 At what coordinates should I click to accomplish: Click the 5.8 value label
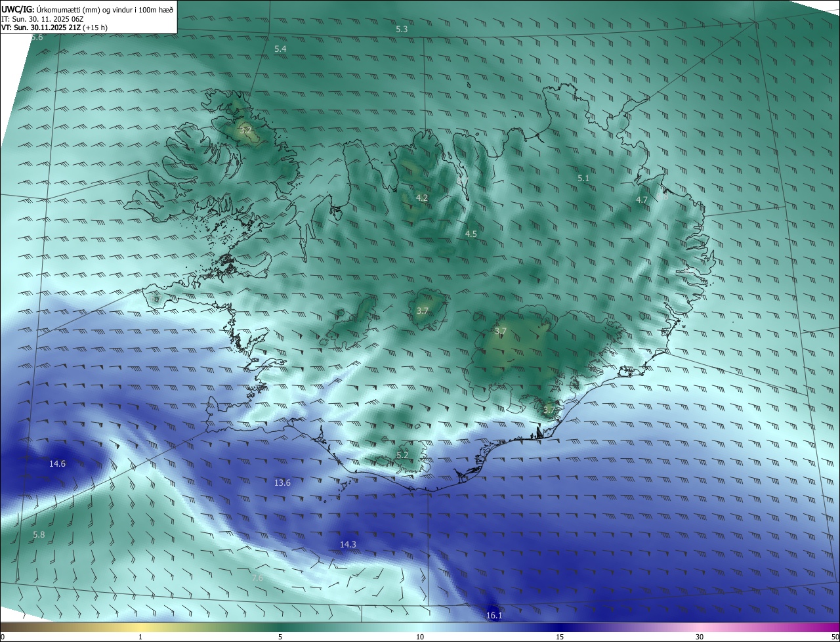point(39,535)
